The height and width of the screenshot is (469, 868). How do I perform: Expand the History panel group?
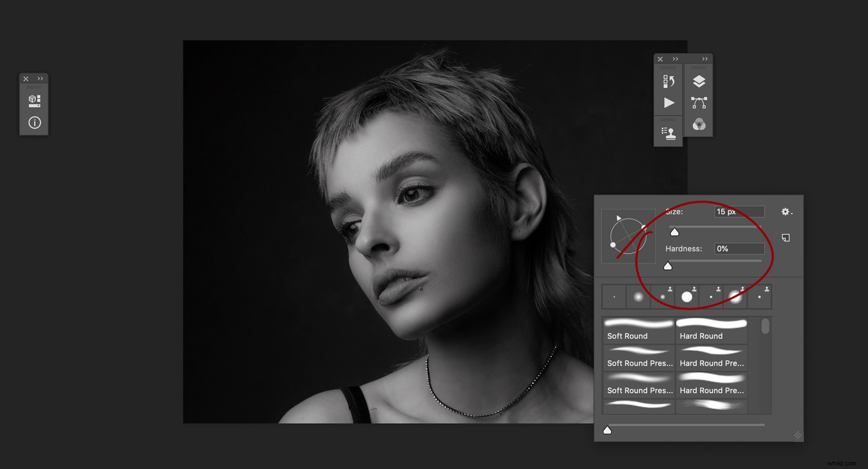(x=675, y=58)
